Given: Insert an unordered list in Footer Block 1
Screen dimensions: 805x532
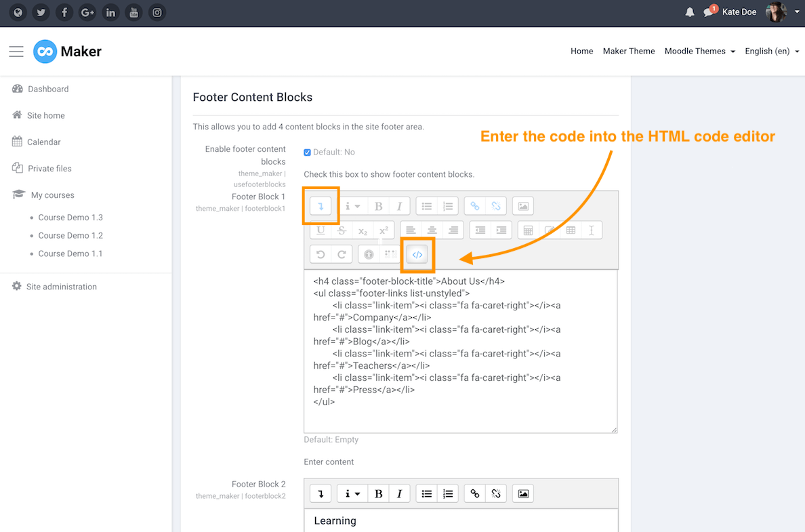Looking at the screenshot, I should [426, 206].
